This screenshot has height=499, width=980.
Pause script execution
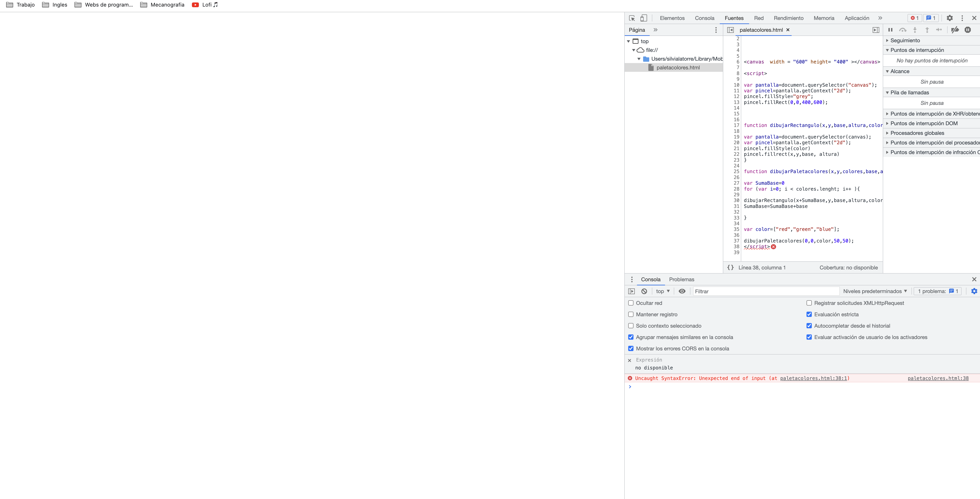(890, 30)
